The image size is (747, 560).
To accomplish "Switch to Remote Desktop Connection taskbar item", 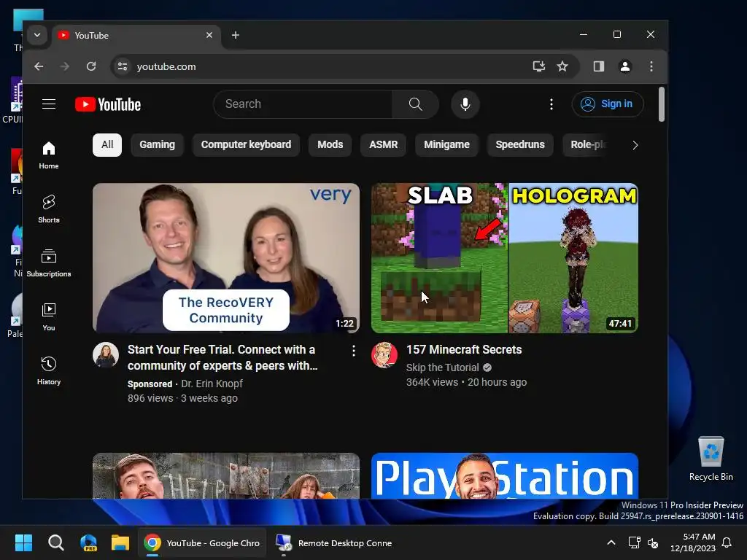I will tap(334, 542).
